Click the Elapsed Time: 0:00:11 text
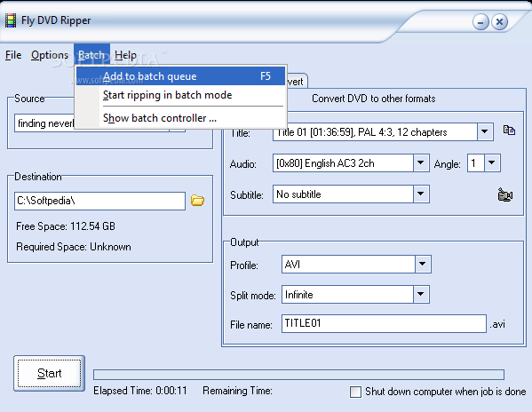 click(140, 391)
